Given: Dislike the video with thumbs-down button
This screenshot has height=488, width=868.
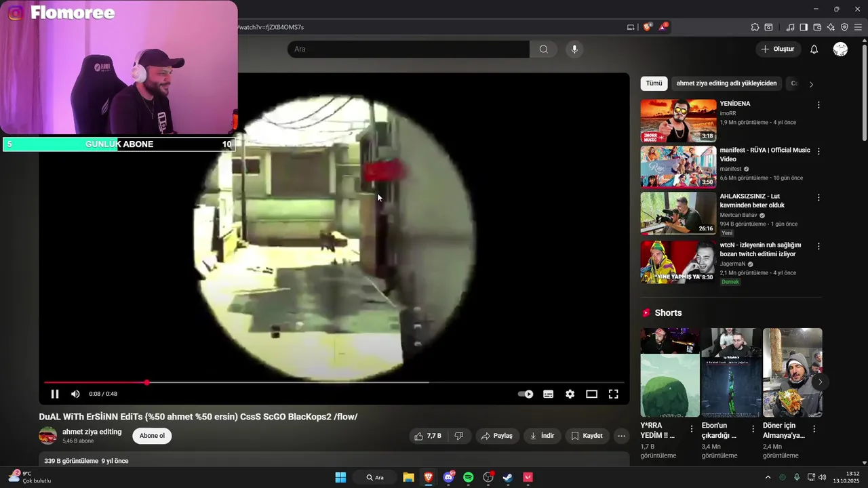Looking at the screenshot, I should pos(458,436).
